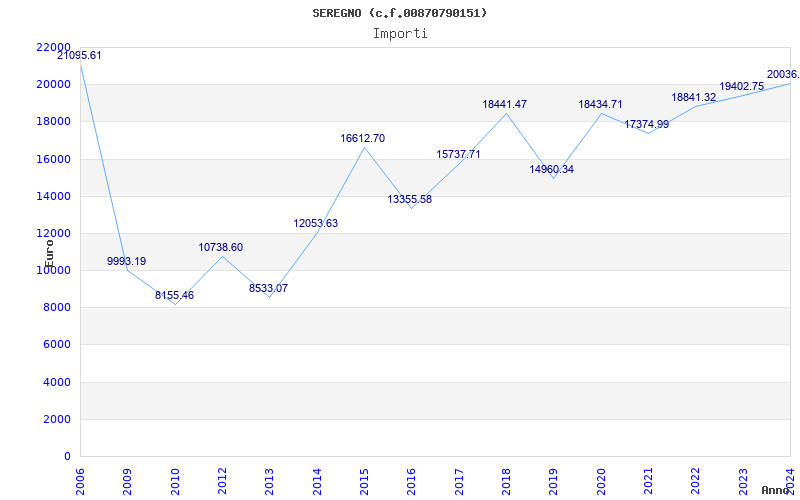This screenshot has width=800, height=500.
Task: Click the 2023 x-axis year label
Action: 743,481
